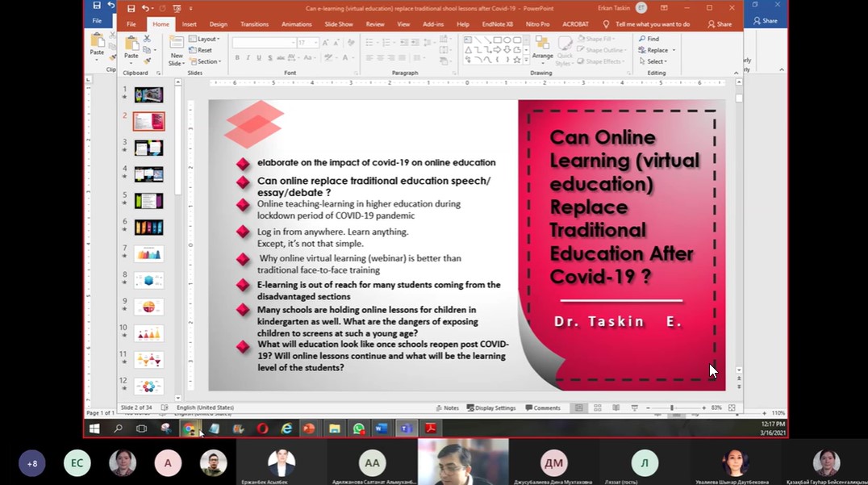This screenshot has height=485, width=868.
Task: Toggle Underline formatting
Action: [x=258, y=57]
